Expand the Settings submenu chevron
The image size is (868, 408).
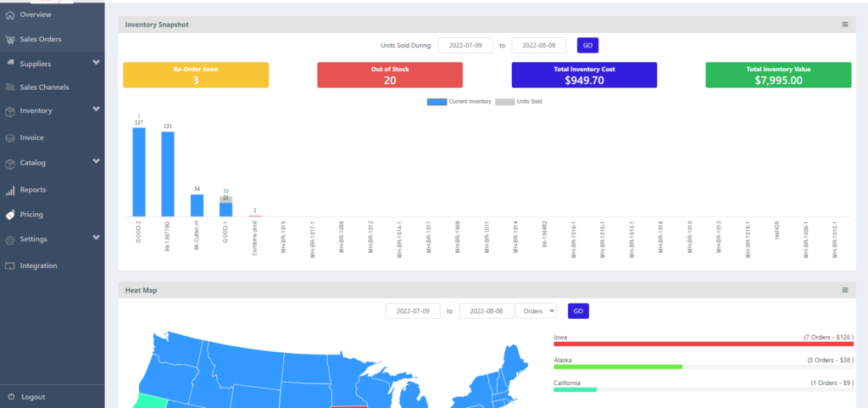(x=96, y=239)
